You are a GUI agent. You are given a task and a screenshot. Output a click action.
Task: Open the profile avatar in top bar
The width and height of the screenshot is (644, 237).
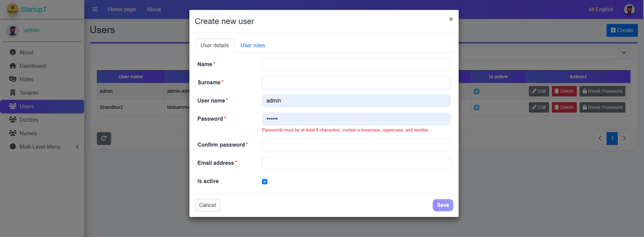[629, 10]
